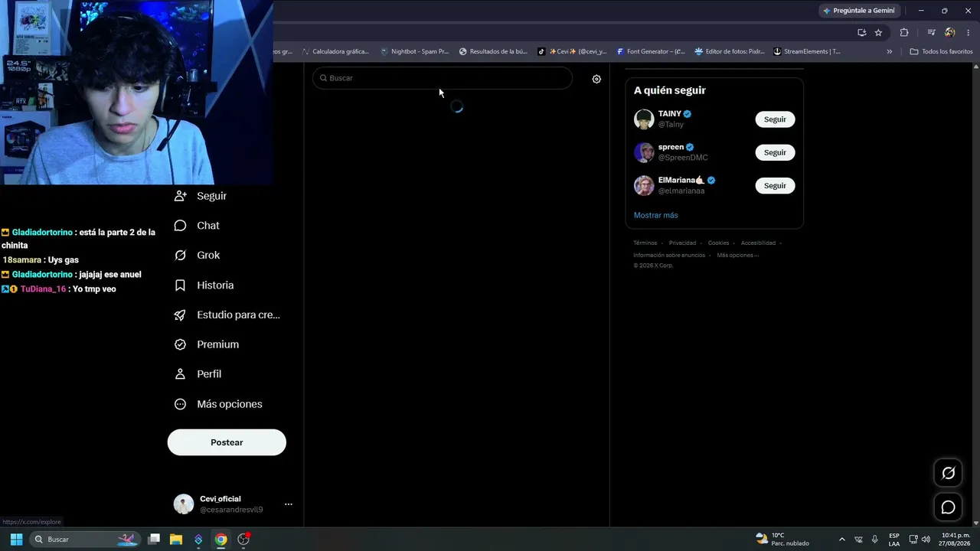Open Task View on the taskbar
Viewport: 980px width, 551px height.
154,540
